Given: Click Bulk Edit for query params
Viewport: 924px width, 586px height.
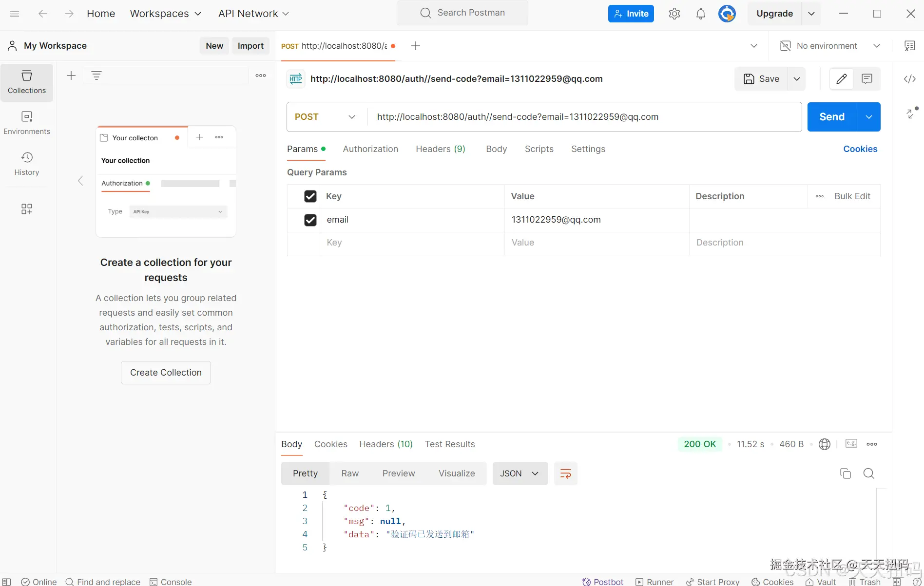Looking at the screenshot, I should pos(852,196).
